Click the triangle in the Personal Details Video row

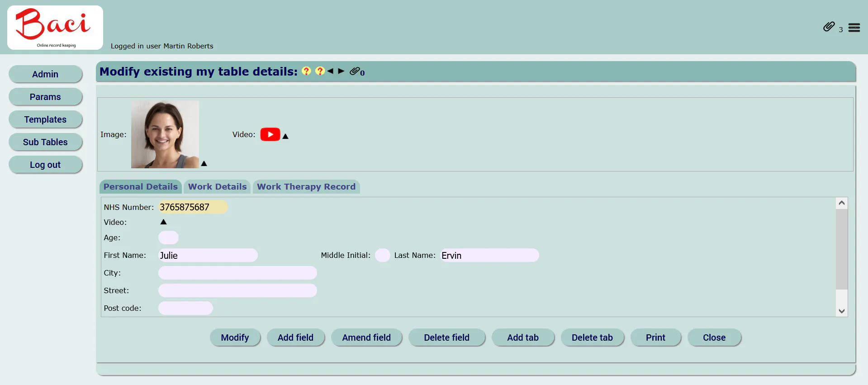coord(164,222)
